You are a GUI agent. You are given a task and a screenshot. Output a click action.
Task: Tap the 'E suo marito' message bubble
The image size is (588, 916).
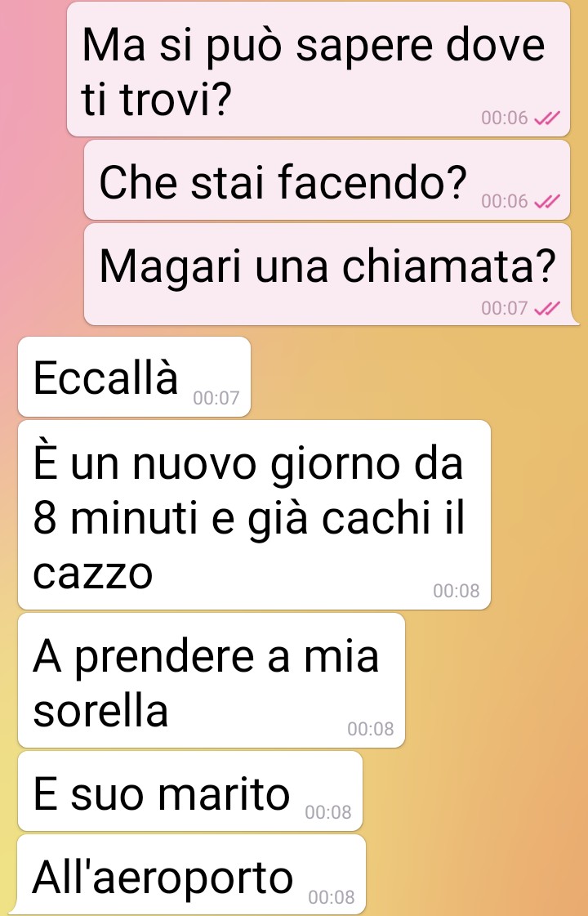[x=190, y=792]
